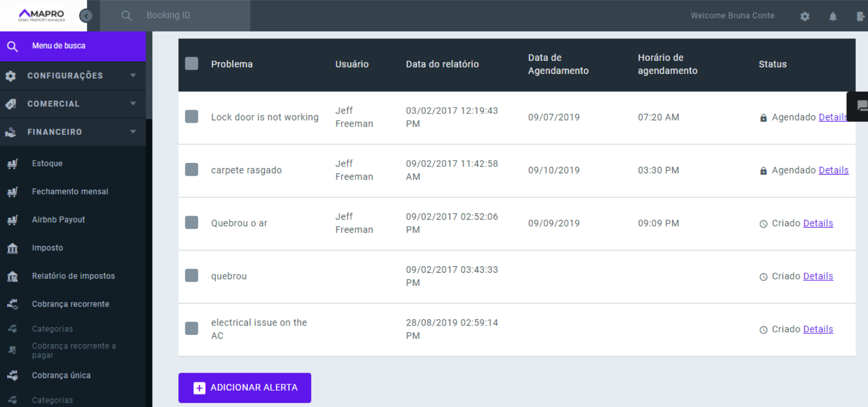868x407 pixels.
Task: Open Fechamento mensal in sidebar
Action: [x=70, y=191]
